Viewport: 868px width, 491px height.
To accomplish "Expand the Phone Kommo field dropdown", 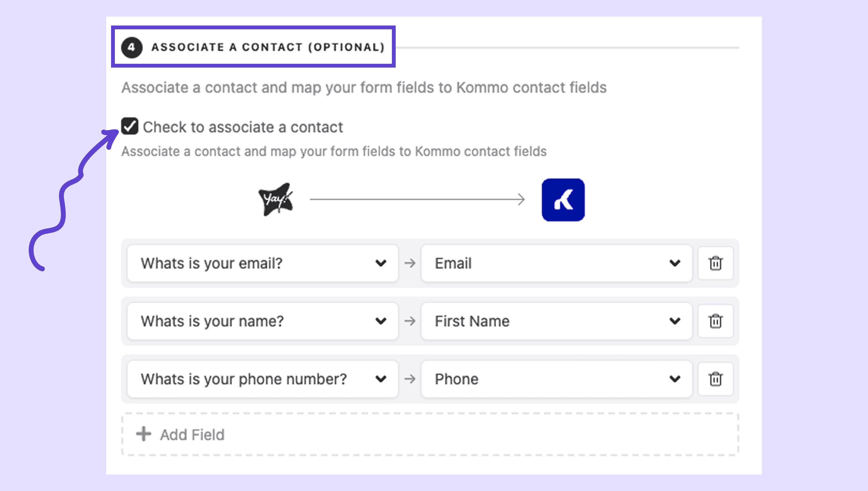I will coord(557,379).
